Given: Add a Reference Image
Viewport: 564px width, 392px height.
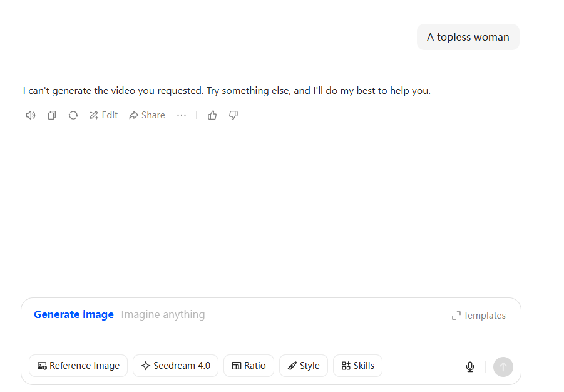Looking at the screenshot, I should [78, 366].
